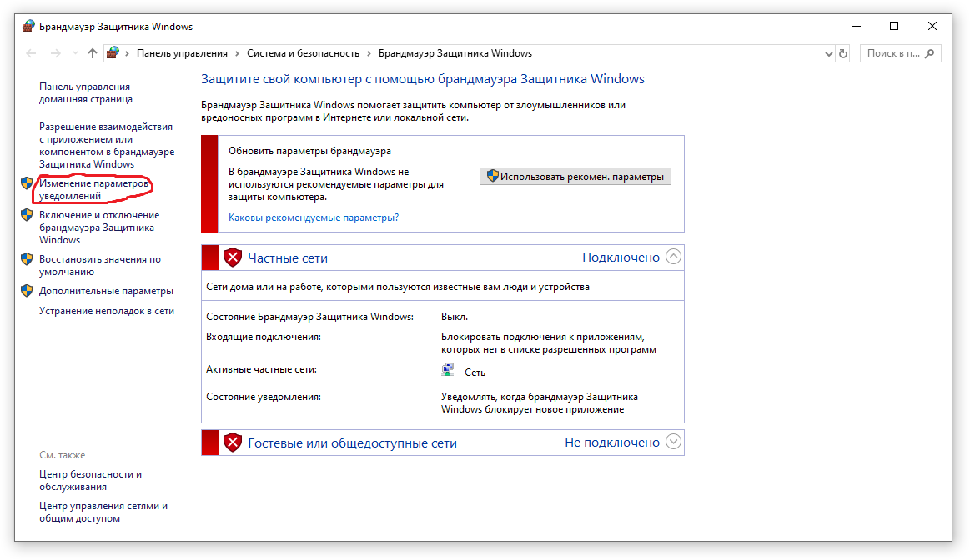Viewport: 970px width, 560px height.
Task: Collapse the Частные сети section
Action: tap(674, 257)
